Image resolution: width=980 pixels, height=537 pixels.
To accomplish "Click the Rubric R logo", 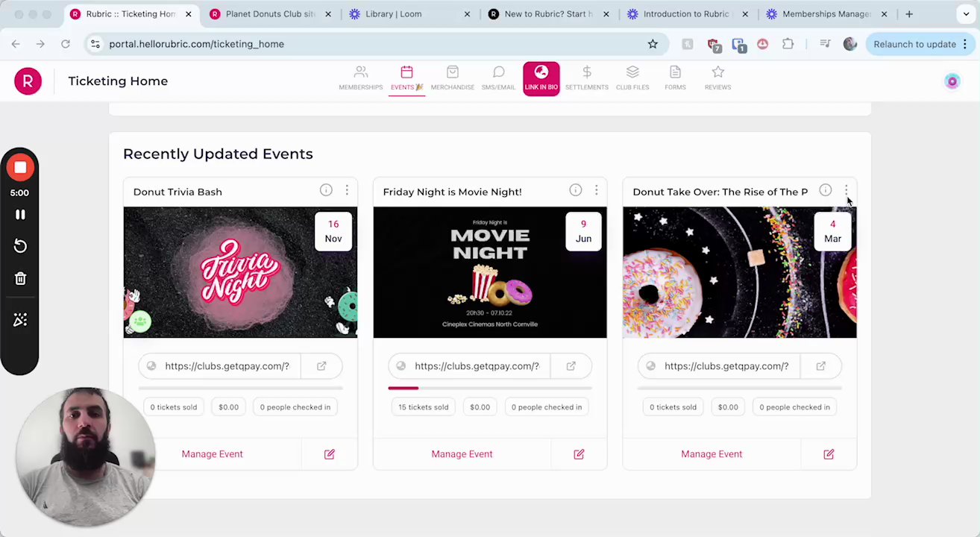I will click(x=28, y=81).
